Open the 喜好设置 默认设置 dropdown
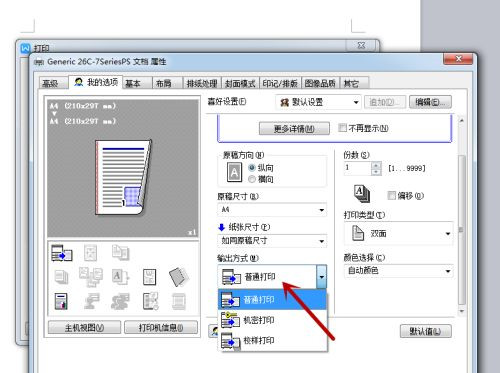This screenshot has height=373, width=500. 318,102
